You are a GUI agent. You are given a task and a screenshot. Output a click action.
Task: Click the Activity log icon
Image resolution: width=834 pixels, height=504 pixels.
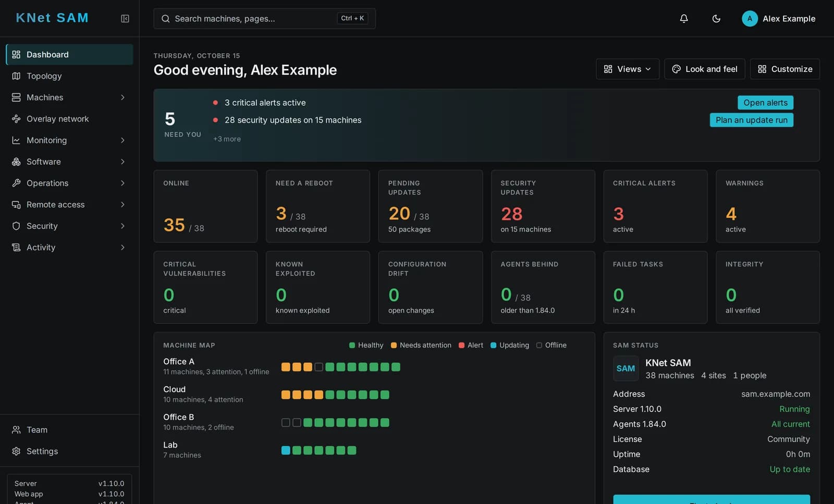click(x=16, y=248)
